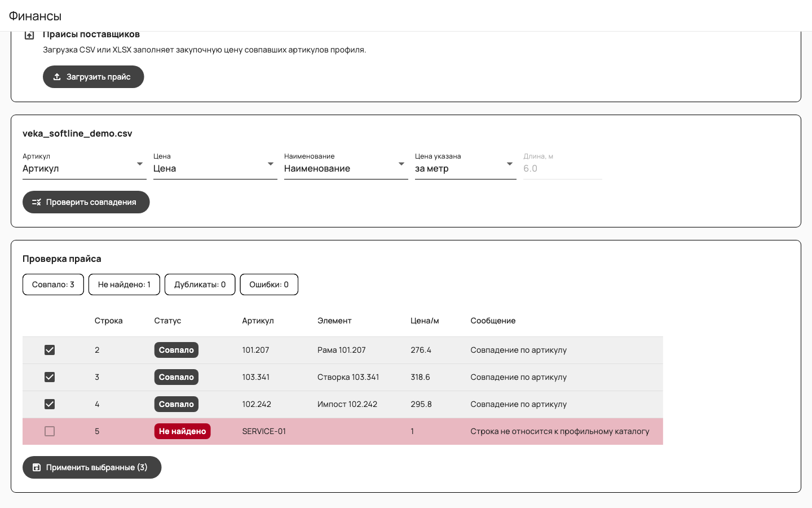Toggle the checkbox for row 4 Импост 102.242

50,404
